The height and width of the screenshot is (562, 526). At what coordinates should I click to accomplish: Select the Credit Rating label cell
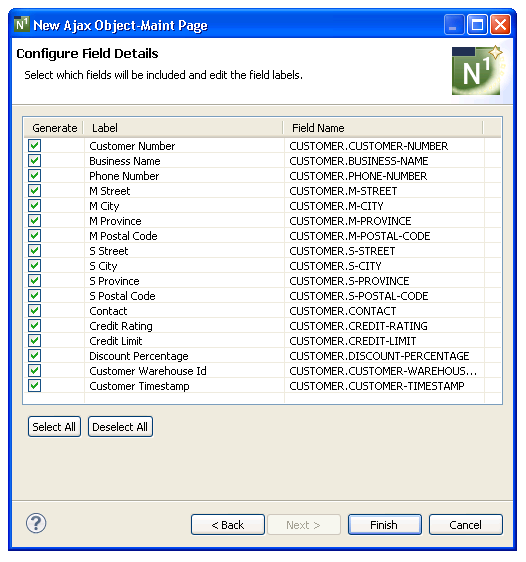click(x=185, y=327)
